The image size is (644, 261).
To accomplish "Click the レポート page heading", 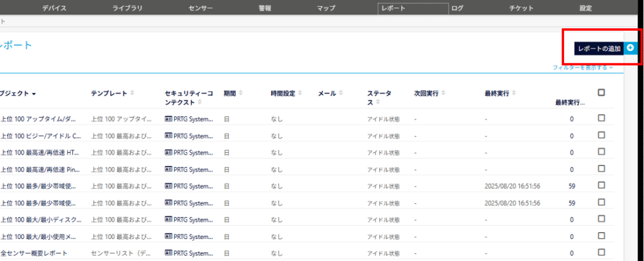I will click(x=16, y=45).
